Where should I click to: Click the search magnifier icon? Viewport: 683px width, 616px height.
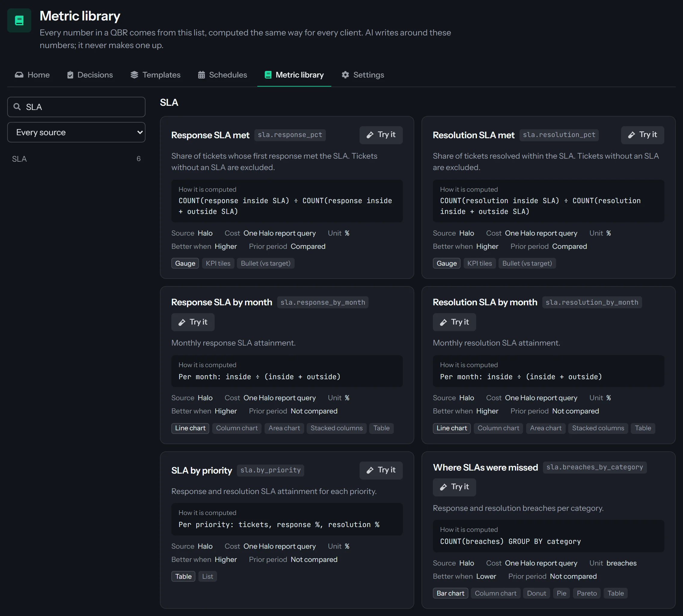(17, 107)
